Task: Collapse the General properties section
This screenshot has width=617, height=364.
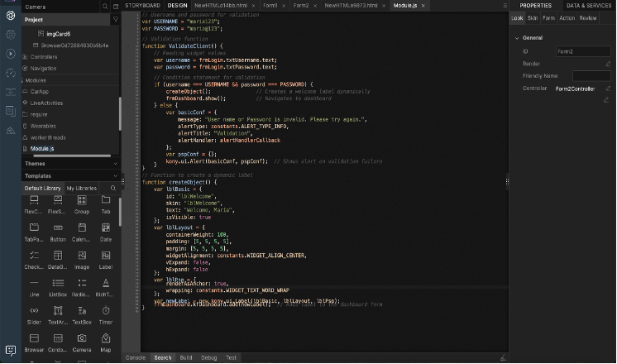Action: point(517,37)
